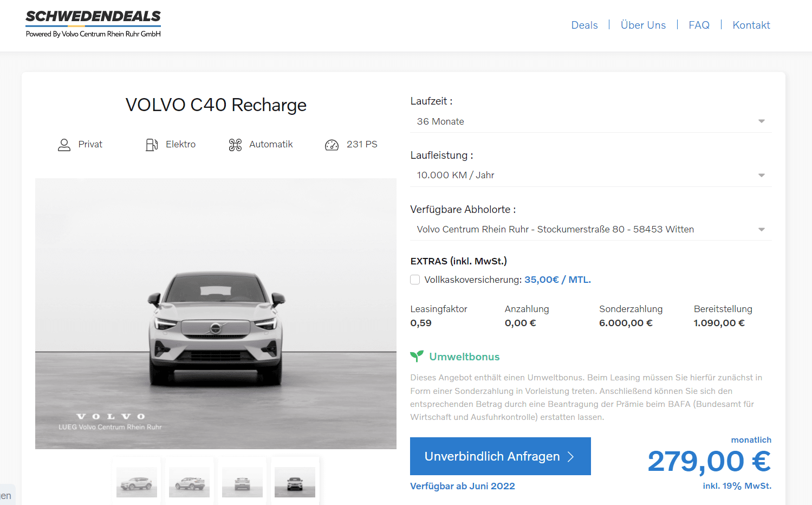
Task: Click the Automatik gearbox icon
Action: 235,145
